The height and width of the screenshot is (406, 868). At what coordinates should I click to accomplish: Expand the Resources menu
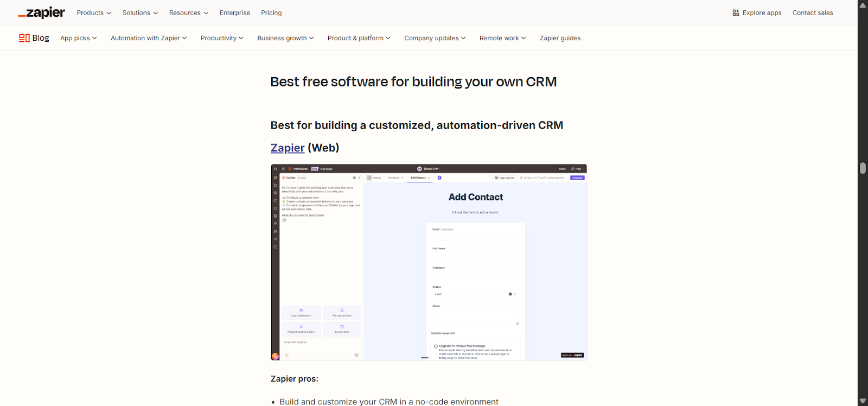(189, 12)
